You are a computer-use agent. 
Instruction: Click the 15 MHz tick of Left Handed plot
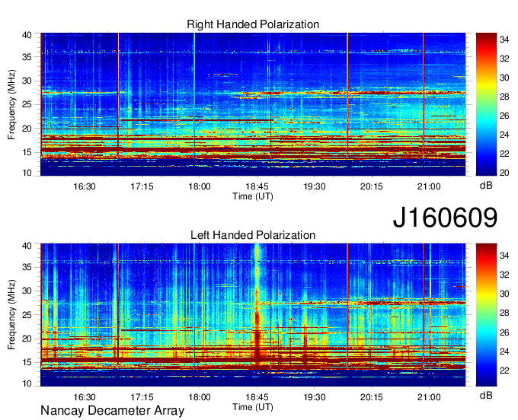27,363
